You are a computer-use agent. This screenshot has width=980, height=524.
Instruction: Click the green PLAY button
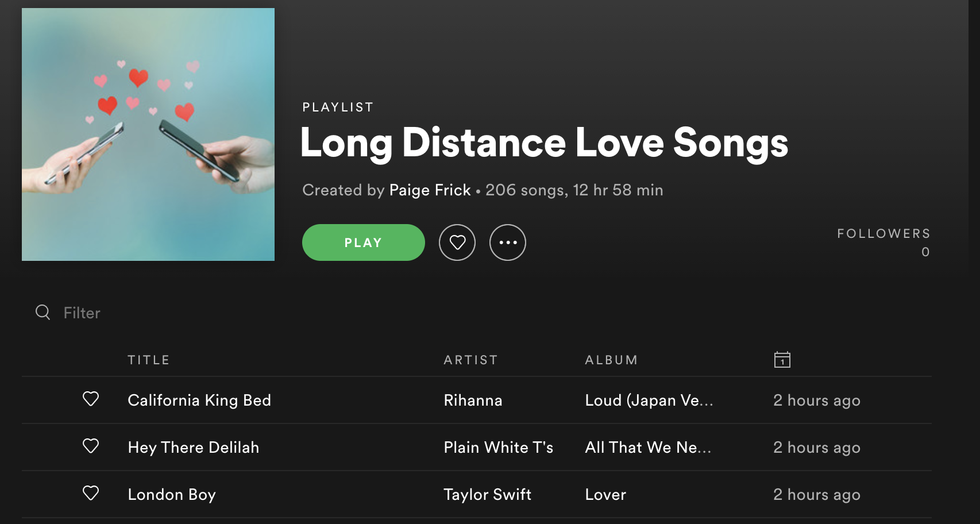pyautogui.click(x=364, y=242)
